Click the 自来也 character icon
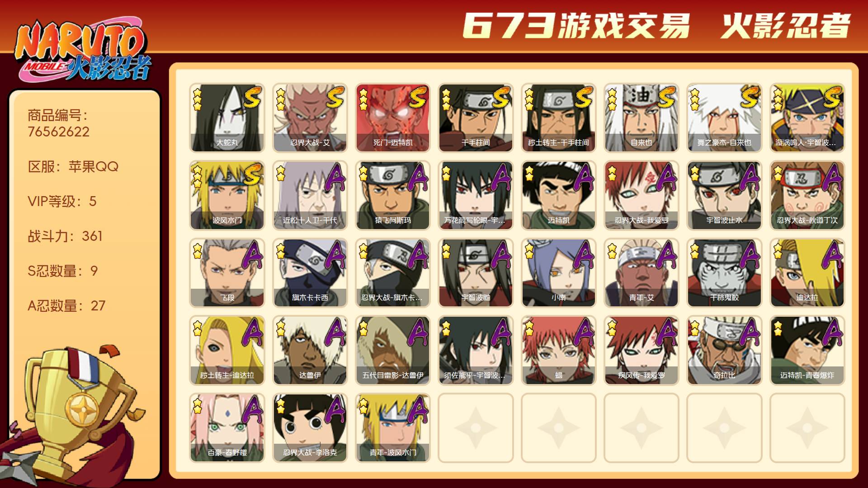The height and width of the screenshot is (488, 868). (641, 117)
